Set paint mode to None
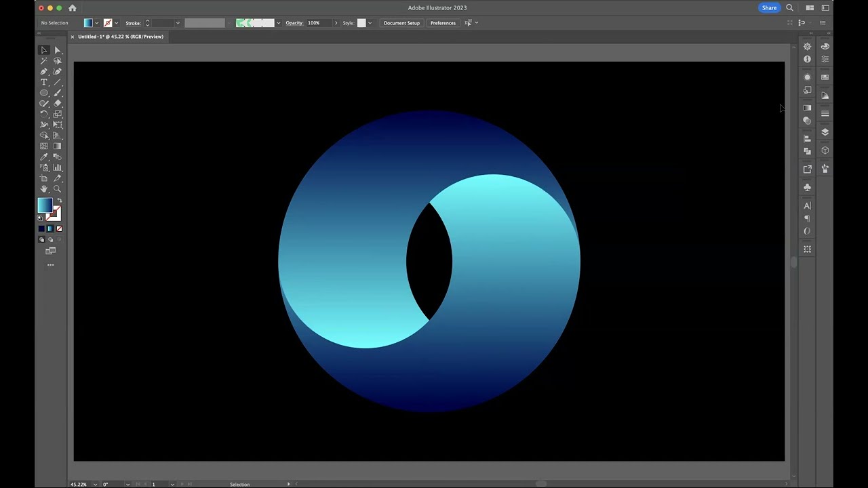Viewport: 868px width, 488px height. (x=59, y=229)
